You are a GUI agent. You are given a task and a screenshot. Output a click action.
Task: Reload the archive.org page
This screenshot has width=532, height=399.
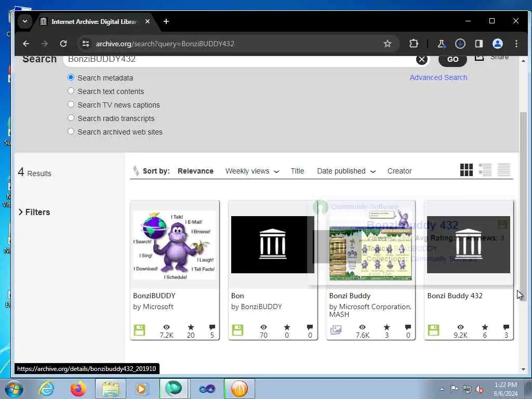click(63, 44)
